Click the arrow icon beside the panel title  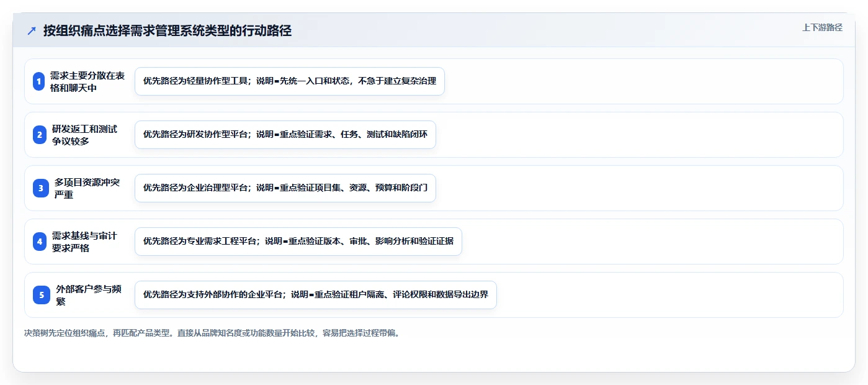click(x=32, y=30)
